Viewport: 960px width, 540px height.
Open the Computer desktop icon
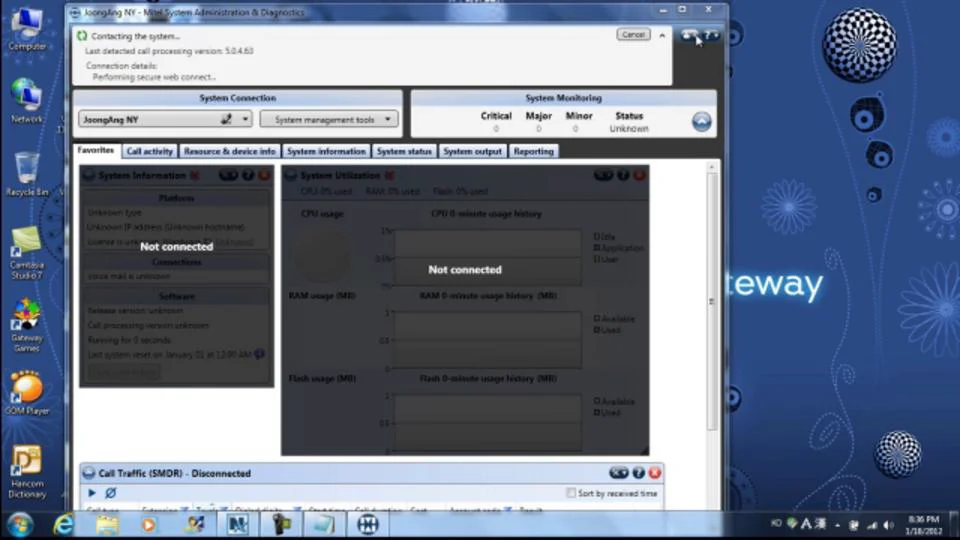point(26,29)
